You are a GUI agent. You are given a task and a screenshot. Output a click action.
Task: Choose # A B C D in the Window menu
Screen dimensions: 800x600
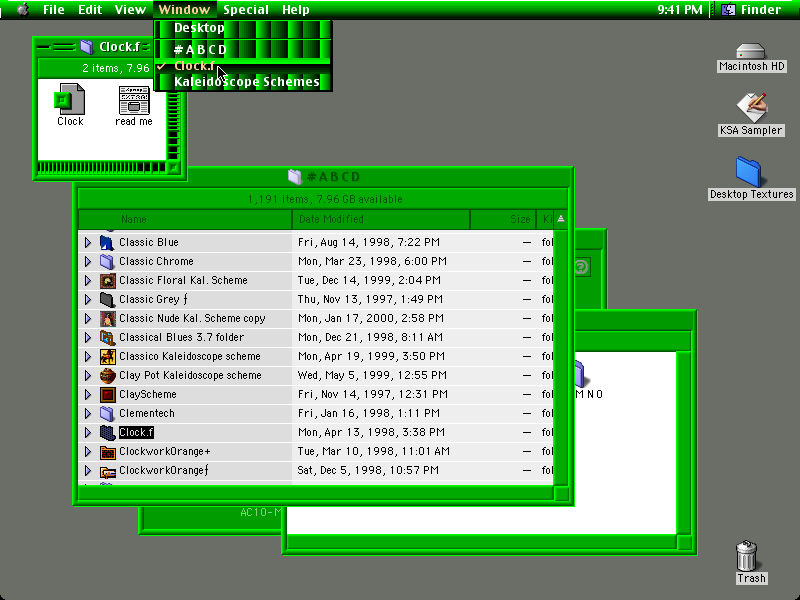(243, 49)
